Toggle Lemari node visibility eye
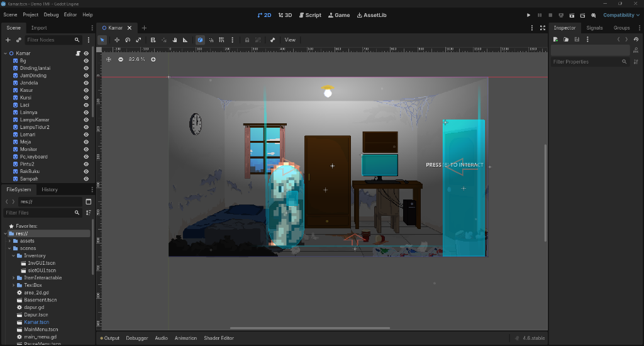 [x=86, y=135]
